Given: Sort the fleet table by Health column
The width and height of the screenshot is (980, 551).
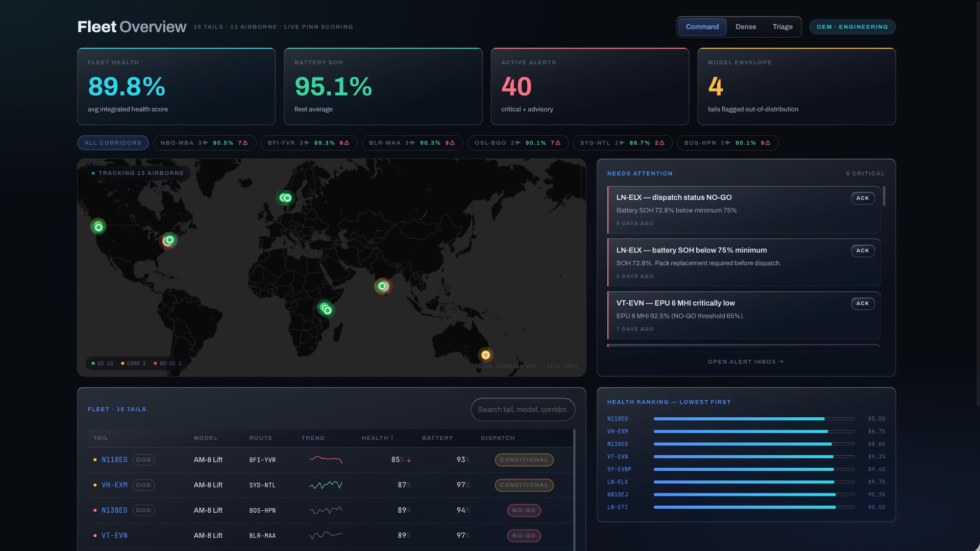Looking at the screenshot, I should [x=377, y=438].
